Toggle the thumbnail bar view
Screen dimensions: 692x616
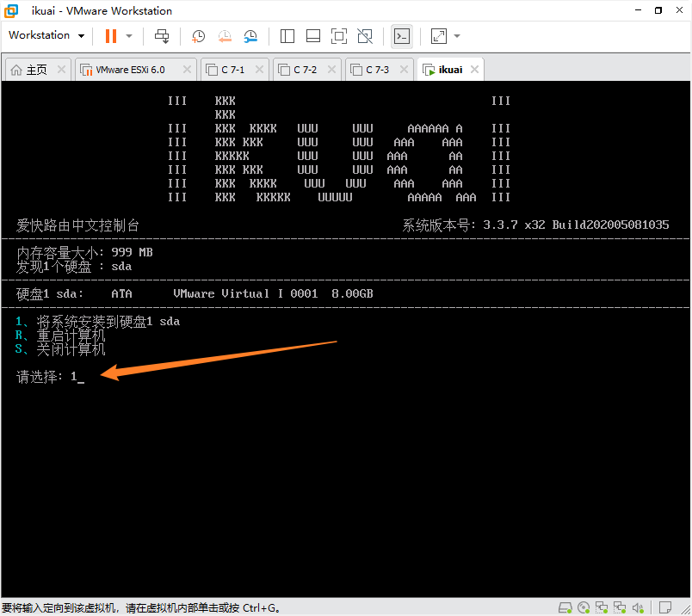coord(313,36)
